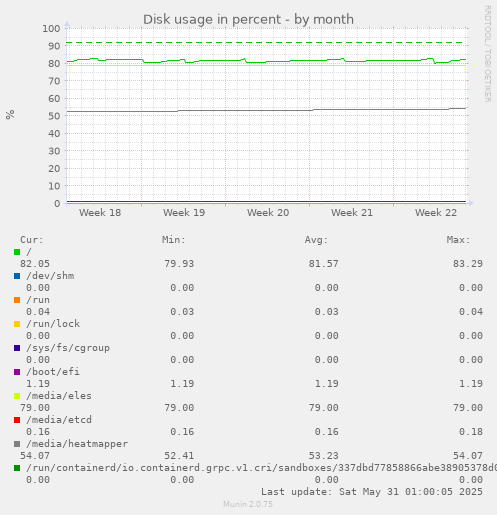Click the Week 19 axis label
The image size is (497, 515).
click(x=184, y=213)
